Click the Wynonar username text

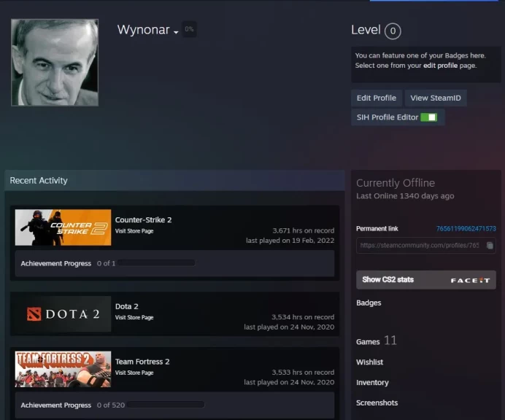pos(143,30)
